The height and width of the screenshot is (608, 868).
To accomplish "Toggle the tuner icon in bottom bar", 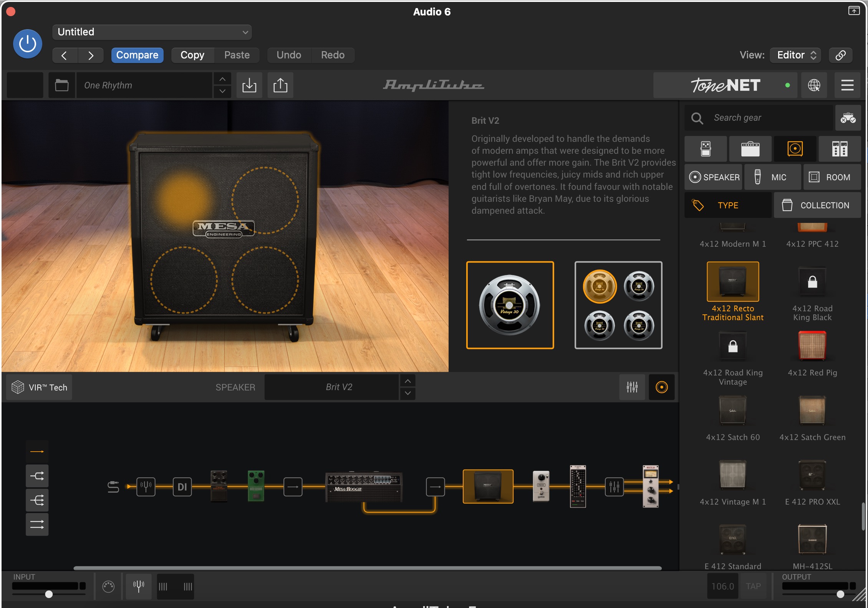I will click(x=139, y=586).
